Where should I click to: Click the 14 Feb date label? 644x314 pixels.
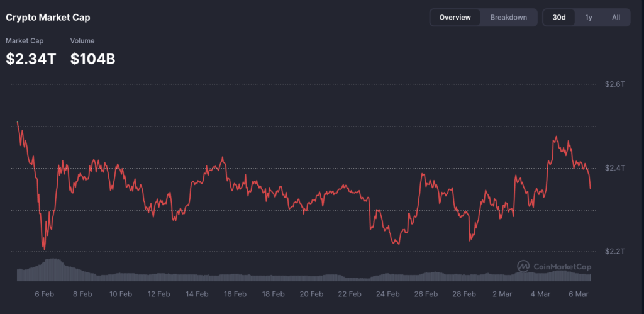click(x=197, y=294)
